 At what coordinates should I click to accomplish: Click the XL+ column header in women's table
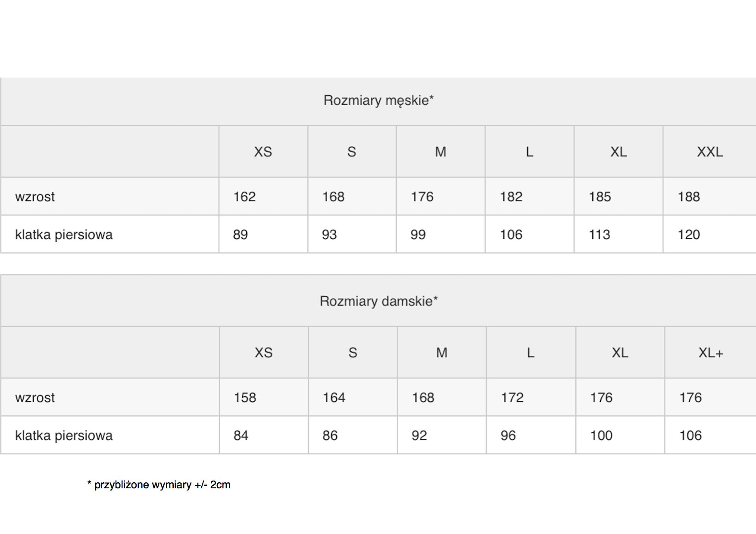[x=711, y=353]
